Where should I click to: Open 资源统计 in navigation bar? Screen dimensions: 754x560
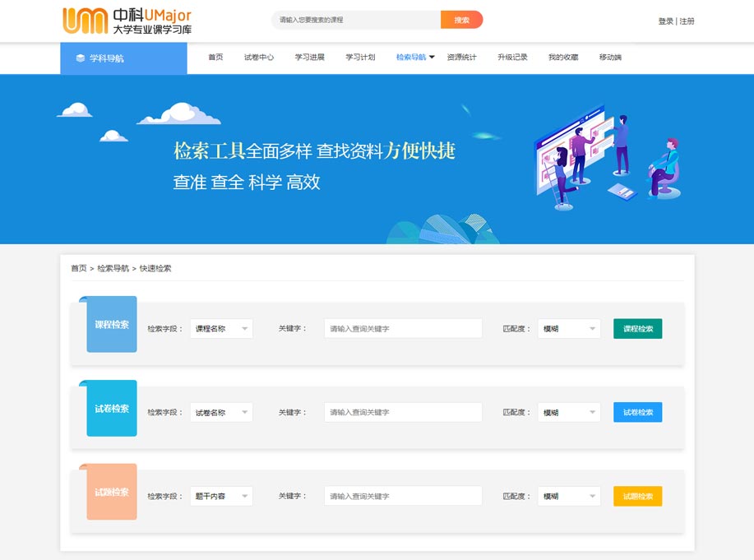click(x=461, y=58)
